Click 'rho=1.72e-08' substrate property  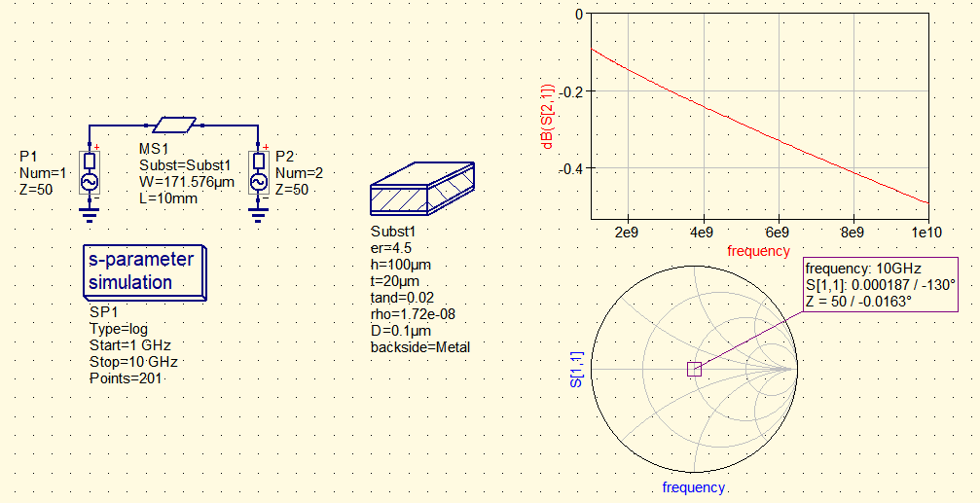tap(414, 314)
